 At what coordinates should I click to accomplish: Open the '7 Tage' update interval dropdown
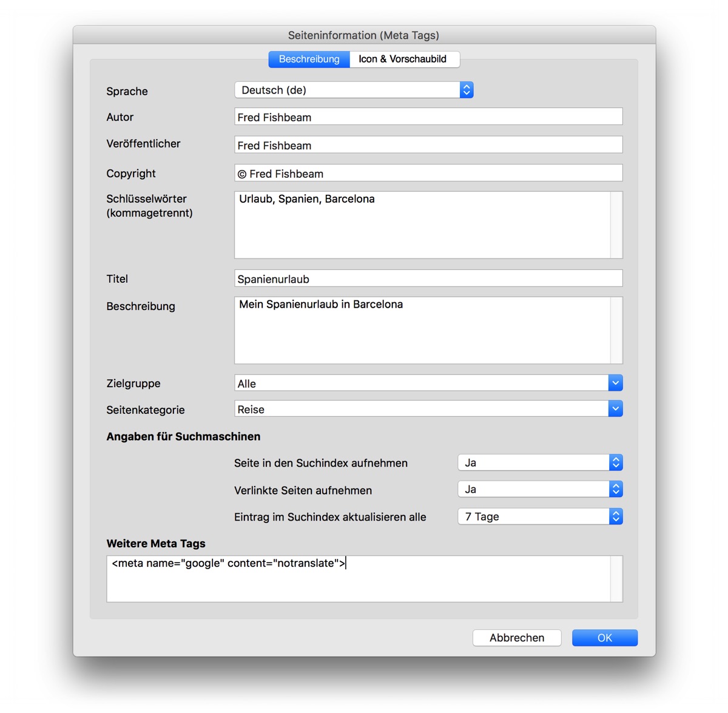click(540, 516)
